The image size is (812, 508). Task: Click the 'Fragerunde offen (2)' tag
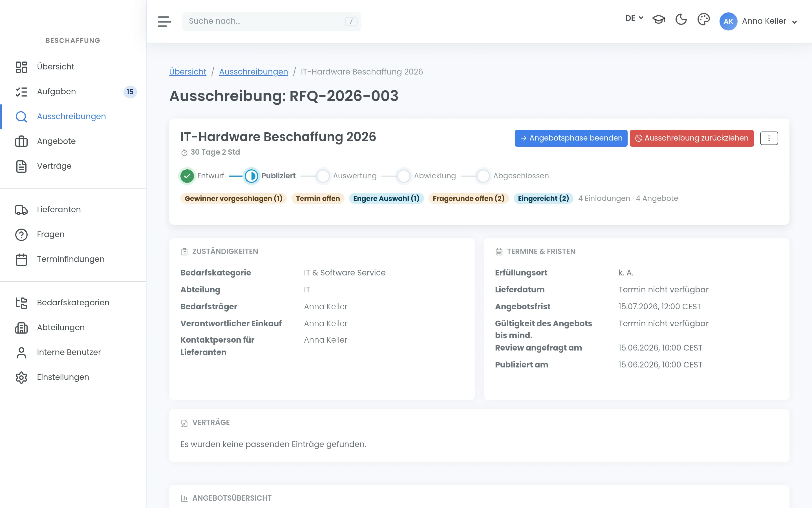pos(468,199)
